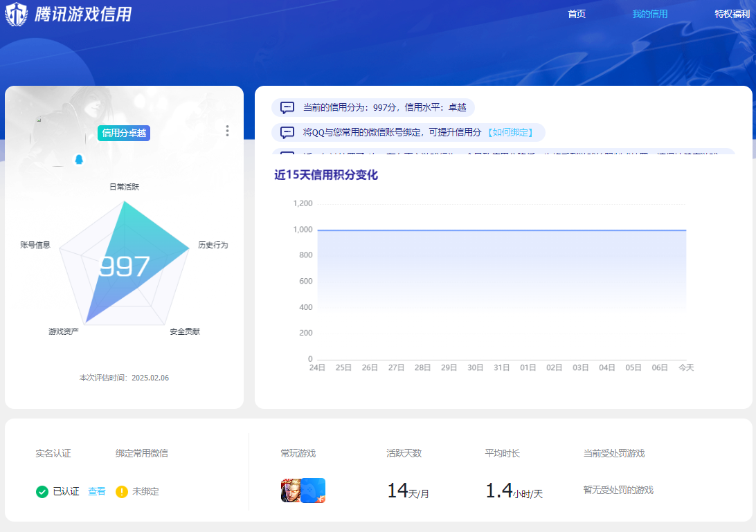Click the 1.4小时/天 average duration value
The height and width of the screenshot is (532, 756).
click(514, 490)
